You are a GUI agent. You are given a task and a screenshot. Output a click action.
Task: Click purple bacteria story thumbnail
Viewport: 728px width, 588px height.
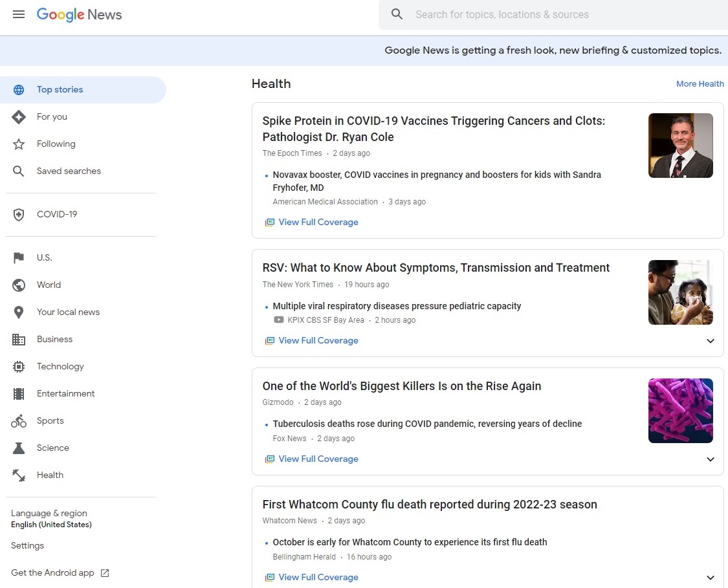(681, 411)
